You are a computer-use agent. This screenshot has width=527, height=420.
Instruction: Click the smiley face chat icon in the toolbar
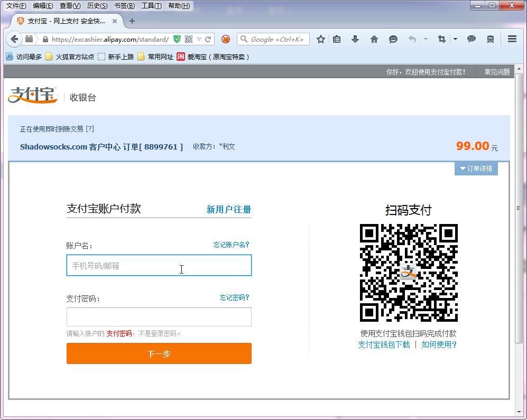(x=393, y=39)
